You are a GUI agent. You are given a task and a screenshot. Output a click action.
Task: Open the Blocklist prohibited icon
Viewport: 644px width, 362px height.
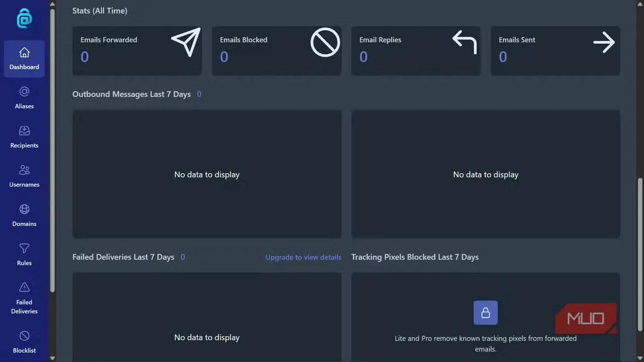point(24,336)
